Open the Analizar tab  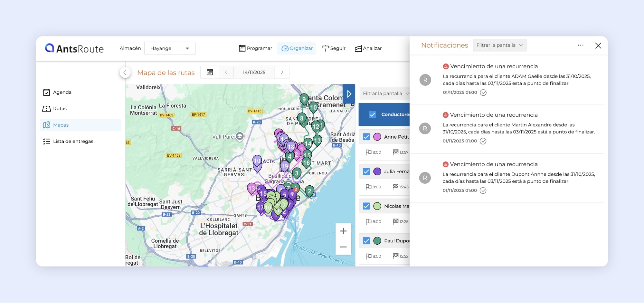coord(368,48)
